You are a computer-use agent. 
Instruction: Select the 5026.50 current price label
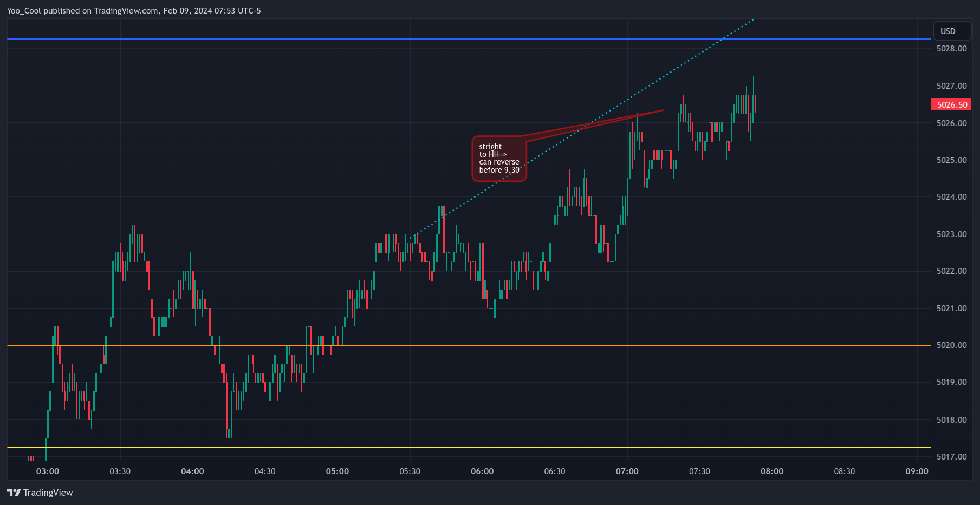[951, 104]
